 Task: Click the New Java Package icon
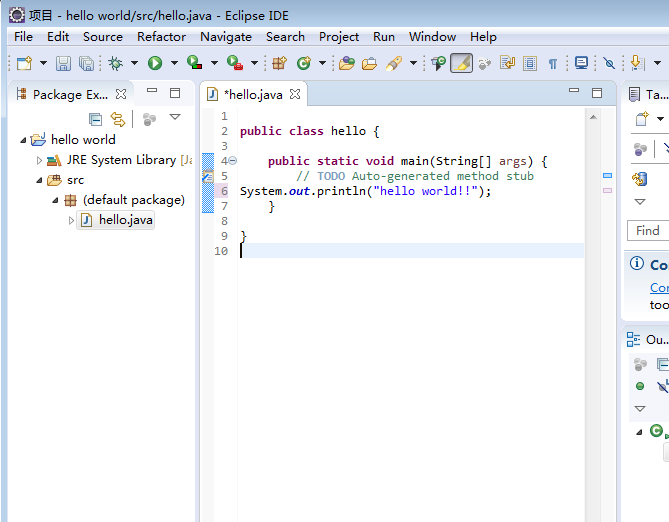coord(280,63)
